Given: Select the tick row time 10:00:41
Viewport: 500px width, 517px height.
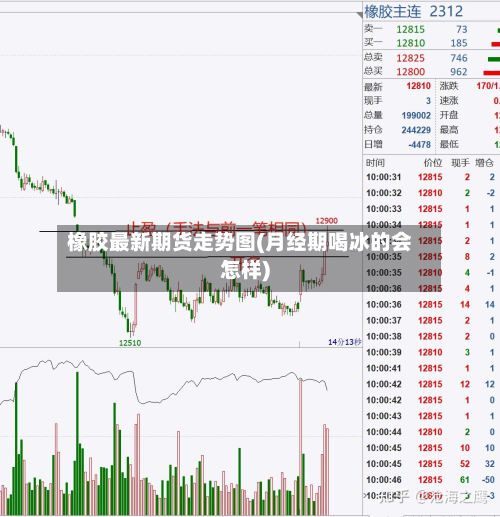Looking at the screenshot, I should (x=384, y=368).
